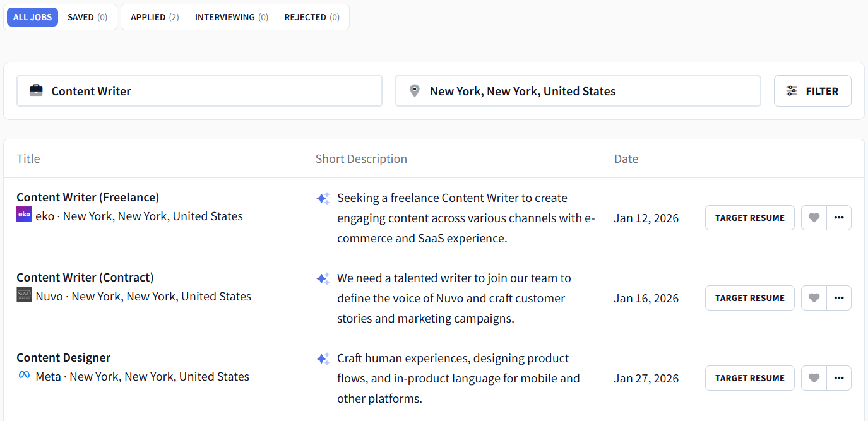This screenshot has width=868, height=421.
Task: Target resume for the Meta Content Designer job
Action: [x=750, y=378]
